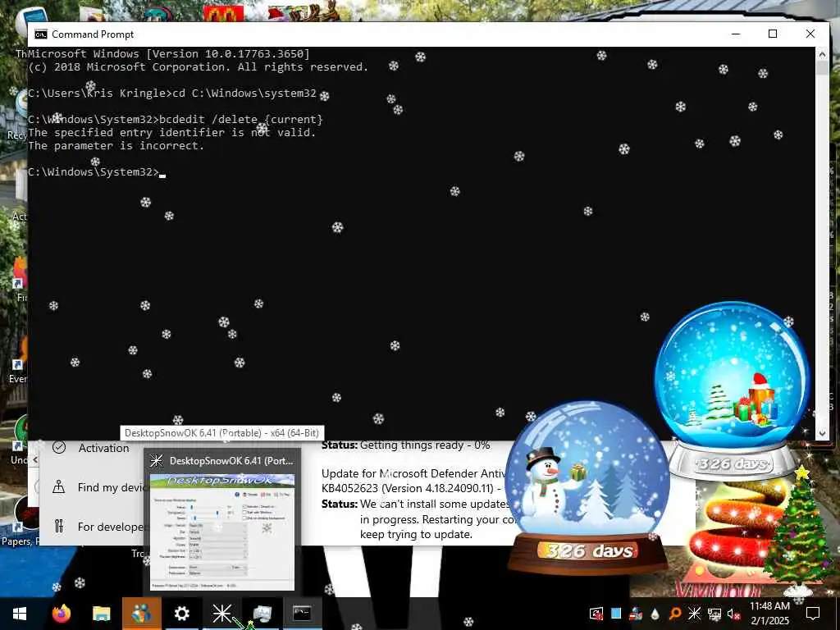The image size is (840, 630).
Task: Close the Command Prompt window
Action: 810,34
